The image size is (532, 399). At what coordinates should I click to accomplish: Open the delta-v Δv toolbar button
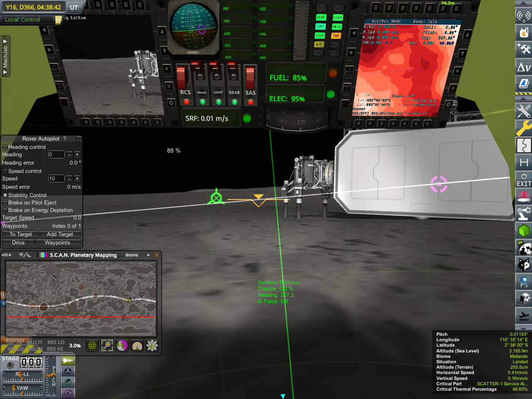pyautogui.click(x=524, y=66)
